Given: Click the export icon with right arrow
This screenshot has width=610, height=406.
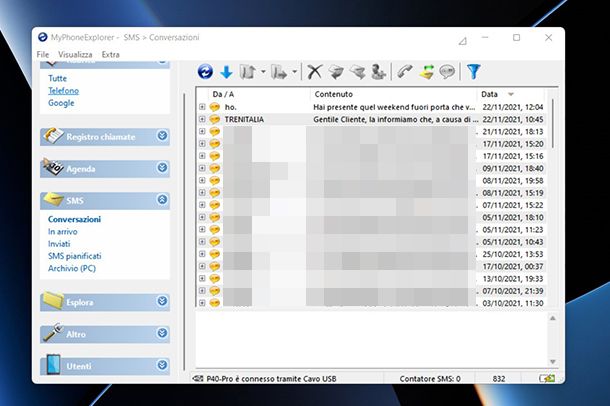Looking at the screenshot, I should 279,72.
